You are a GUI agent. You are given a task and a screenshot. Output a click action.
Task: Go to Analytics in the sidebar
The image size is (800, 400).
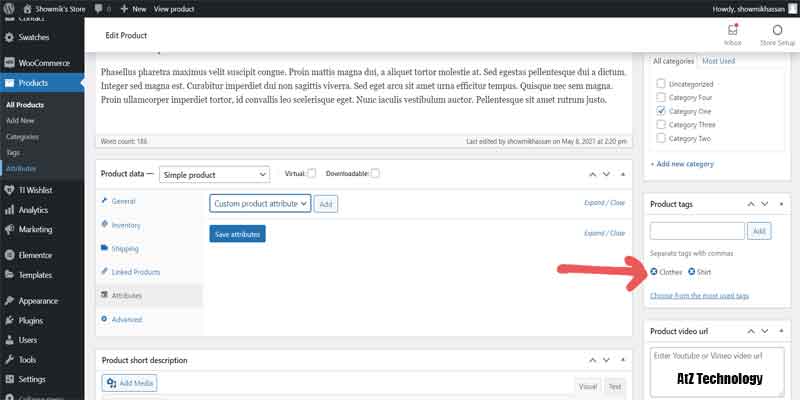(x=33, y=210)
